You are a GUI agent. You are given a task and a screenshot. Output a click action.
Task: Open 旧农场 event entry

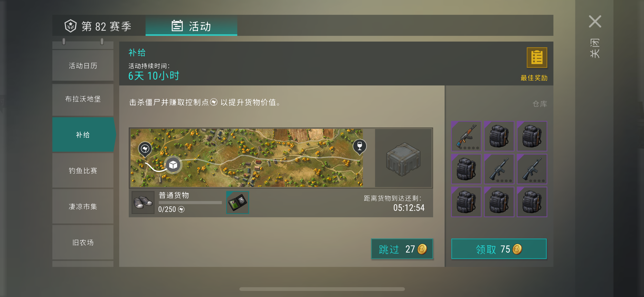point(83,242)
